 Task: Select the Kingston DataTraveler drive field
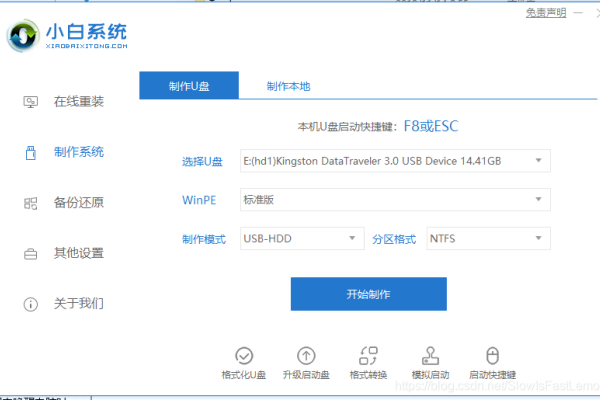coord(395,161)
